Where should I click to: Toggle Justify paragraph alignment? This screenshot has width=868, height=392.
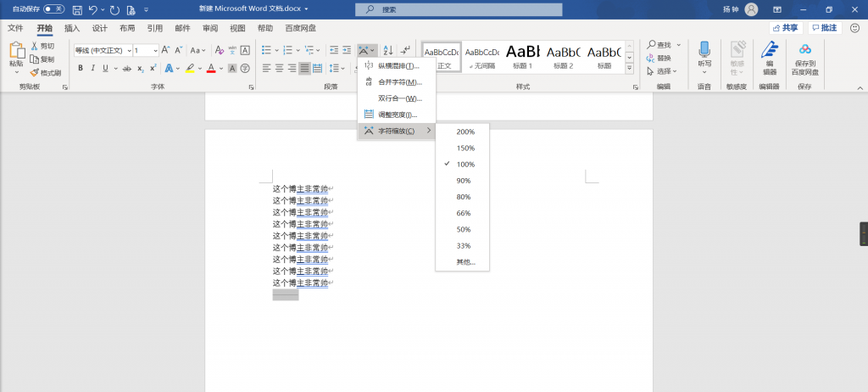tap(304, 68)
